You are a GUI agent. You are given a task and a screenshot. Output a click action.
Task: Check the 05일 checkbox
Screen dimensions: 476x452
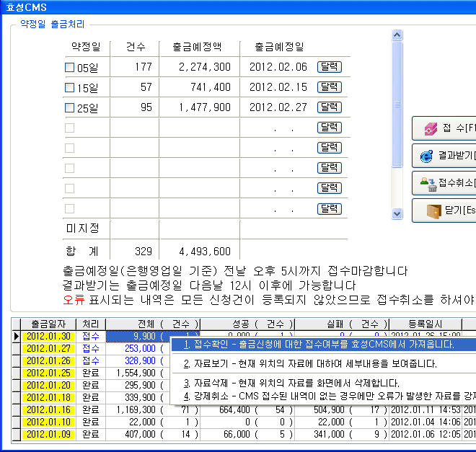tap(69, 67)
